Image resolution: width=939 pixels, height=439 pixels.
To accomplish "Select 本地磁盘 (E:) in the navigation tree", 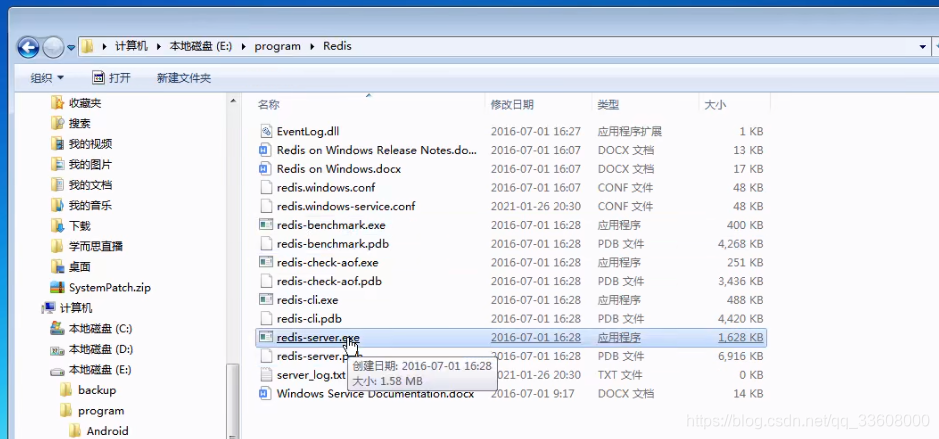I will pos(100,370).
